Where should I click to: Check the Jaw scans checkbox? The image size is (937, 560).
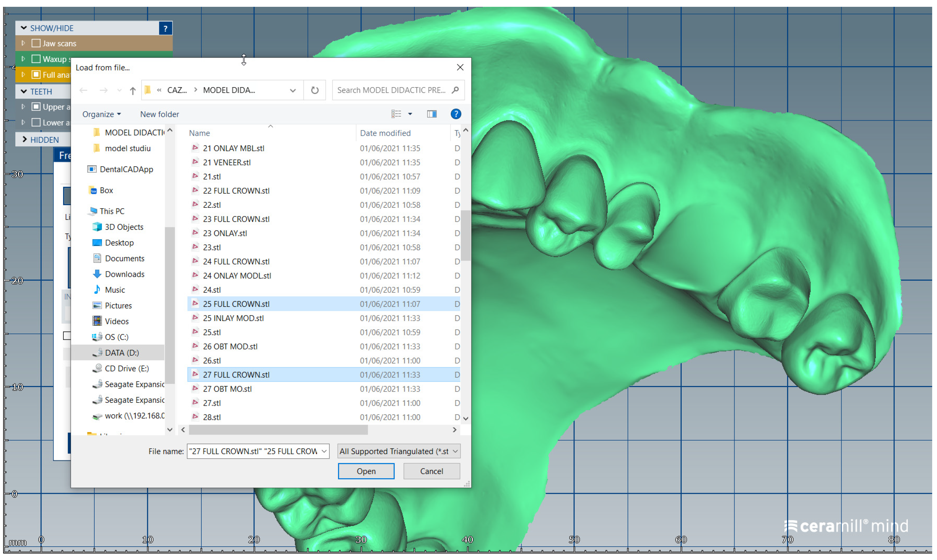36,43
